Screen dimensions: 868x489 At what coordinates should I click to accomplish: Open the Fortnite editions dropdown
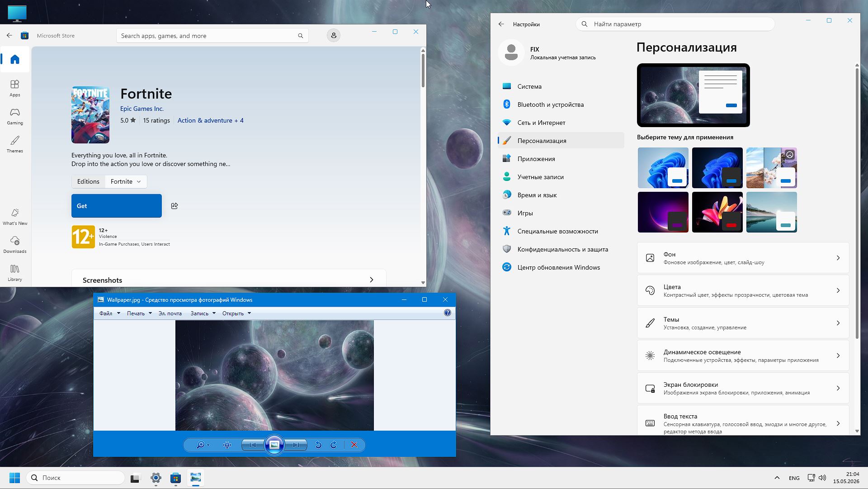tap(126, 182)
